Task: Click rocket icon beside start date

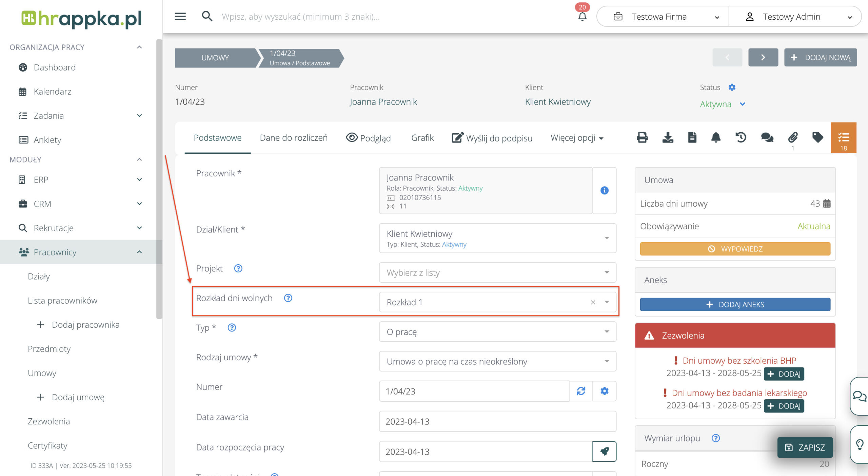Action: (604, 451)
